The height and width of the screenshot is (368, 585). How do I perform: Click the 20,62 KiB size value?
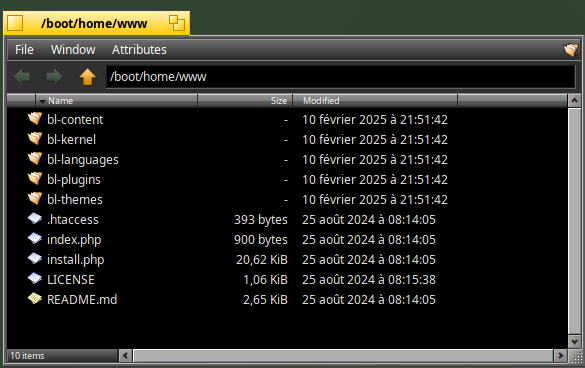click(262, 260)
